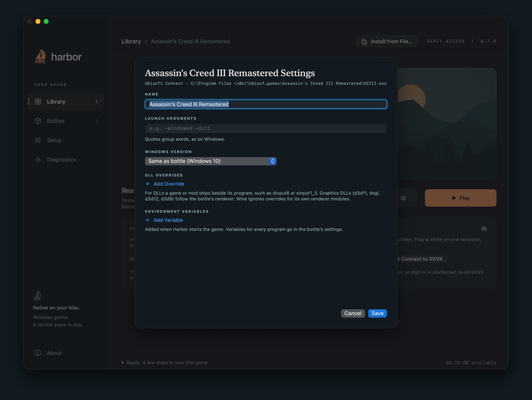
Task: Click the "Quotes group words, as on Windows." hint
Action: point(185,139)
